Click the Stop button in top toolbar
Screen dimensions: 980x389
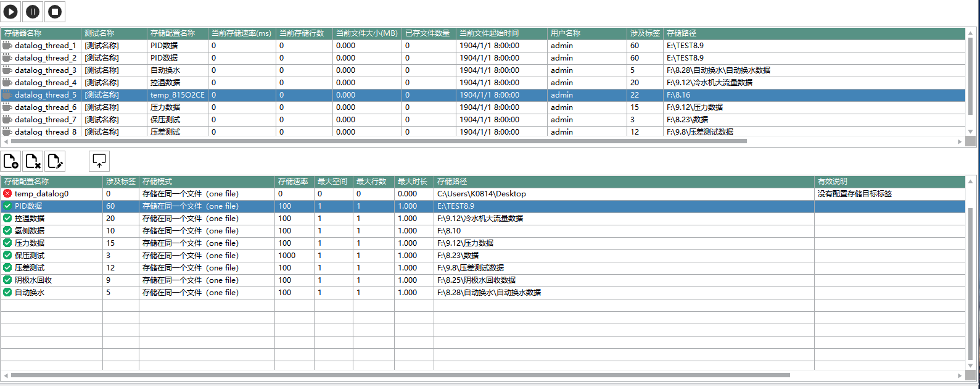pyautogui.click(x=55, y=12)
